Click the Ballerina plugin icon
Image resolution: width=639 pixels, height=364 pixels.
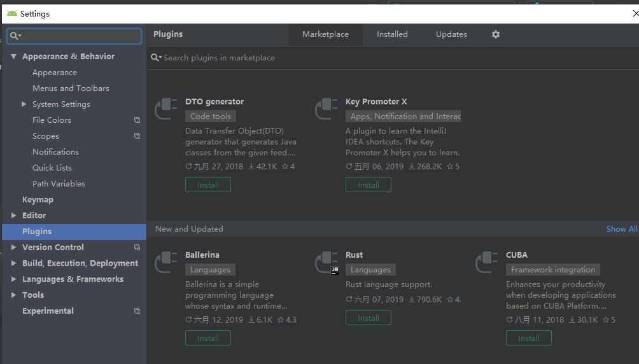[x=166, y=263]
